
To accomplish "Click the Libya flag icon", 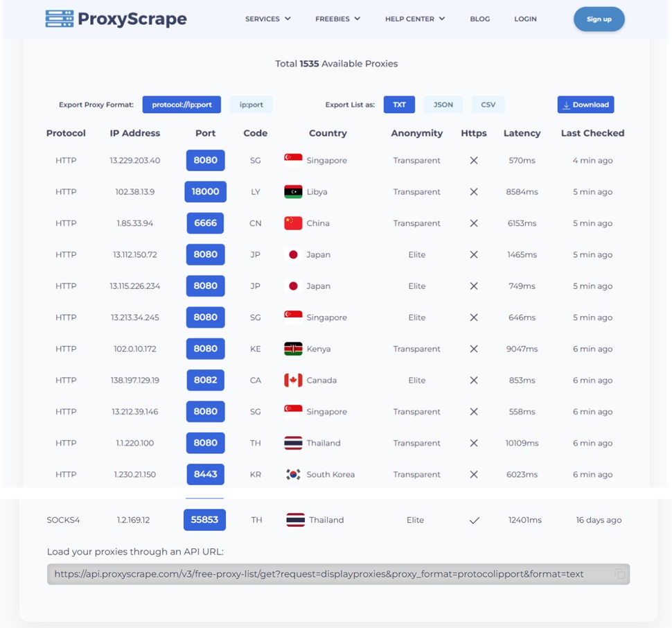I will [x=293, y=192].
